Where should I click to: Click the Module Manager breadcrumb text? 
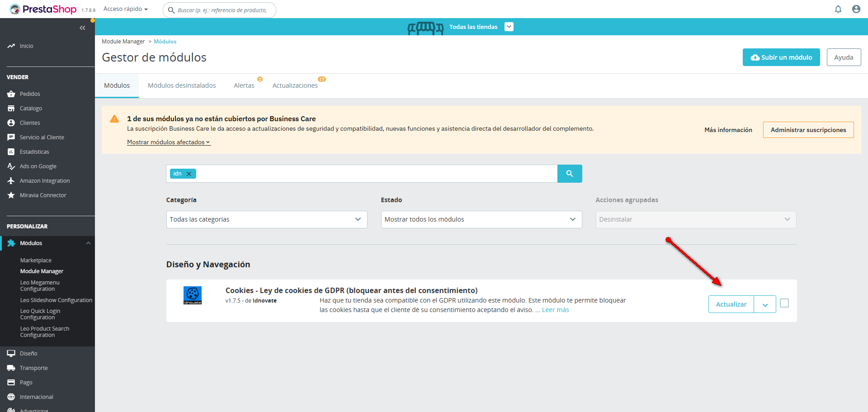pyautogui.click(x=123, y=42)
